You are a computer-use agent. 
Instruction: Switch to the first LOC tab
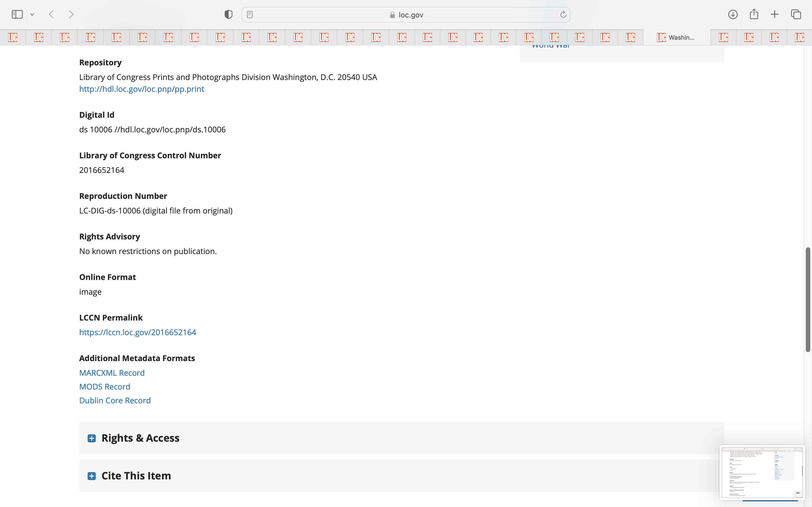point(13,37)
